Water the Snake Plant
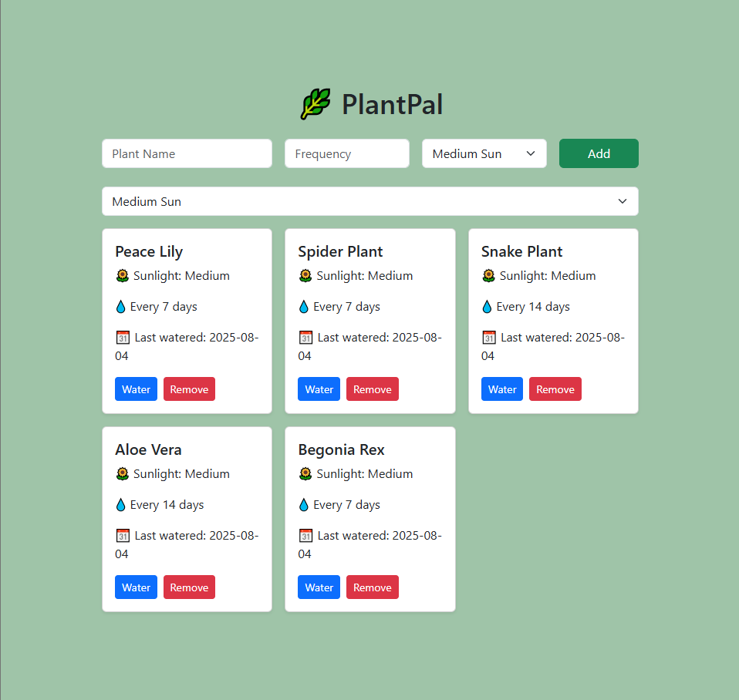Viewport: 739px width, 700px height. click(501, 389)
